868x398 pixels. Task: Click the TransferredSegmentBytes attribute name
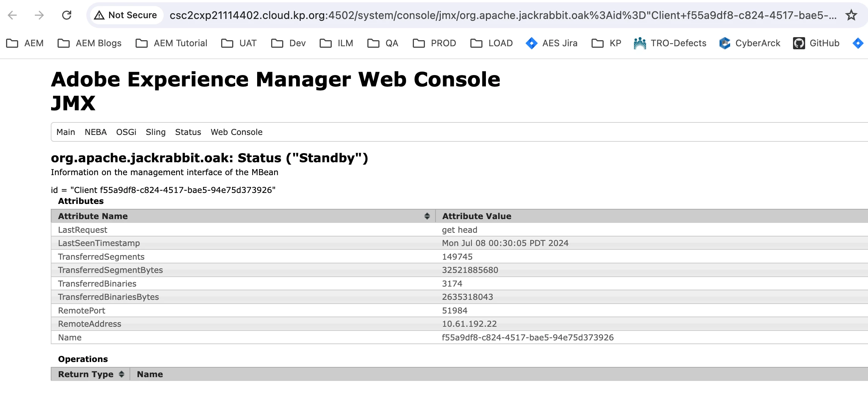(110, 270)
